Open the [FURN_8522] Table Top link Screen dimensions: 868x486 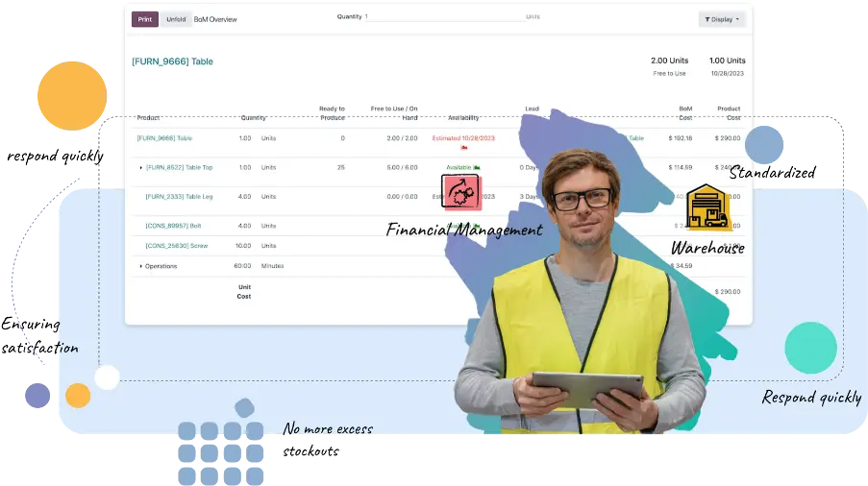(180, 167)
